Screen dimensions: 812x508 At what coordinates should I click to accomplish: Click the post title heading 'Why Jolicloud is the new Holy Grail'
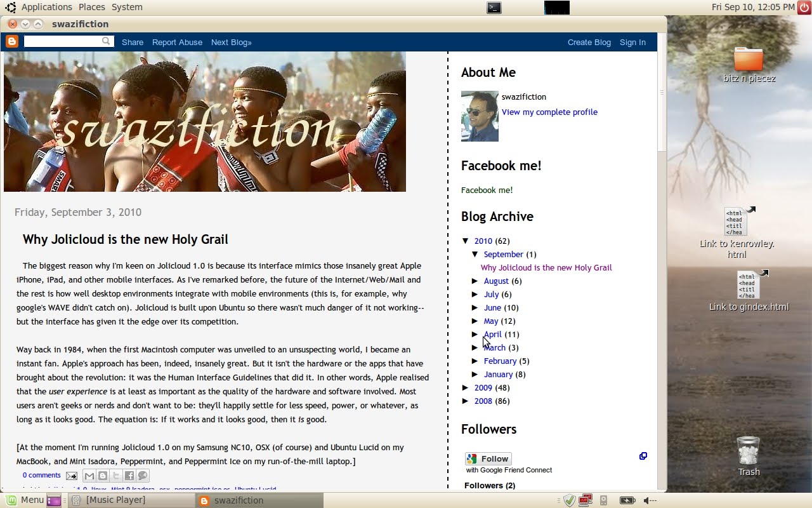click(x=126, y=239)
